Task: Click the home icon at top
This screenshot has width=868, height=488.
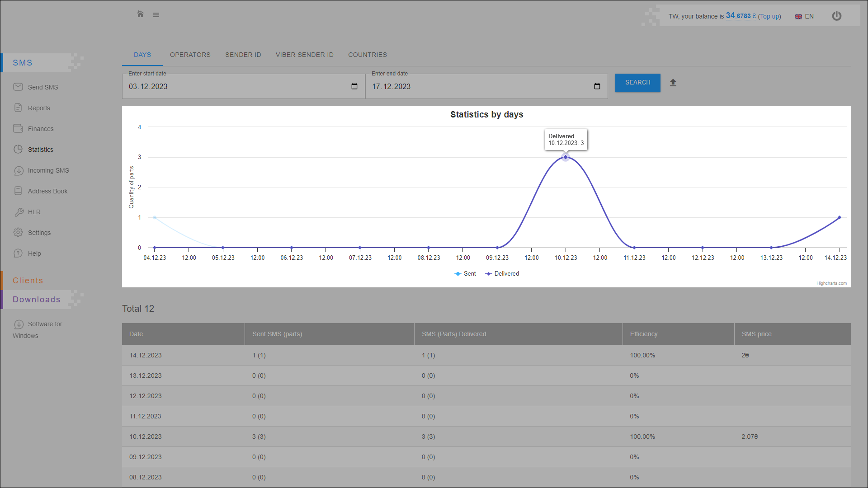Action: click(x=140, y=14)
